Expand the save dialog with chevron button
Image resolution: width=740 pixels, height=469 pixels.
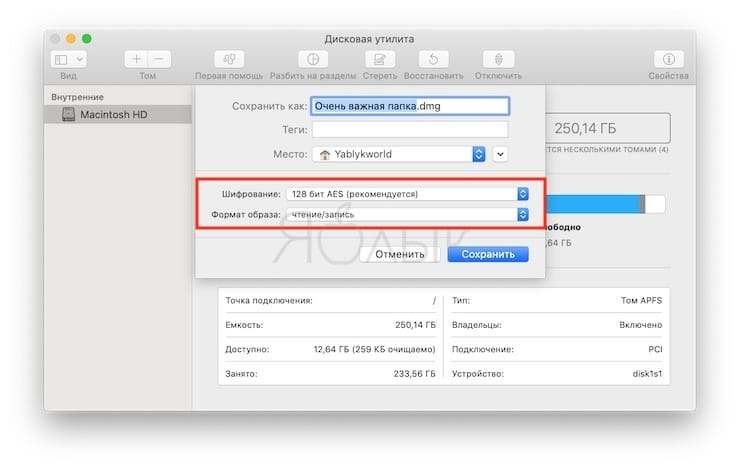pos(500,154)
